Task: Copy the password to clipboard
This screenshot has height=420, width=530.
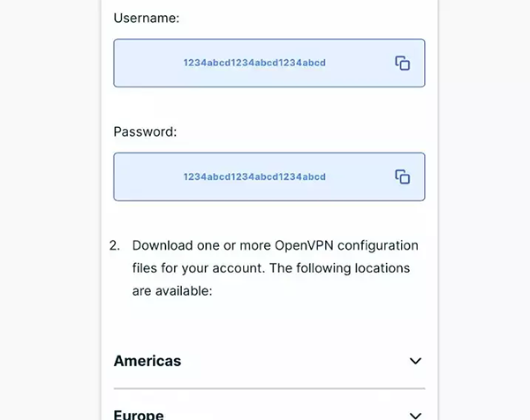Action: (x=402, y=176)
